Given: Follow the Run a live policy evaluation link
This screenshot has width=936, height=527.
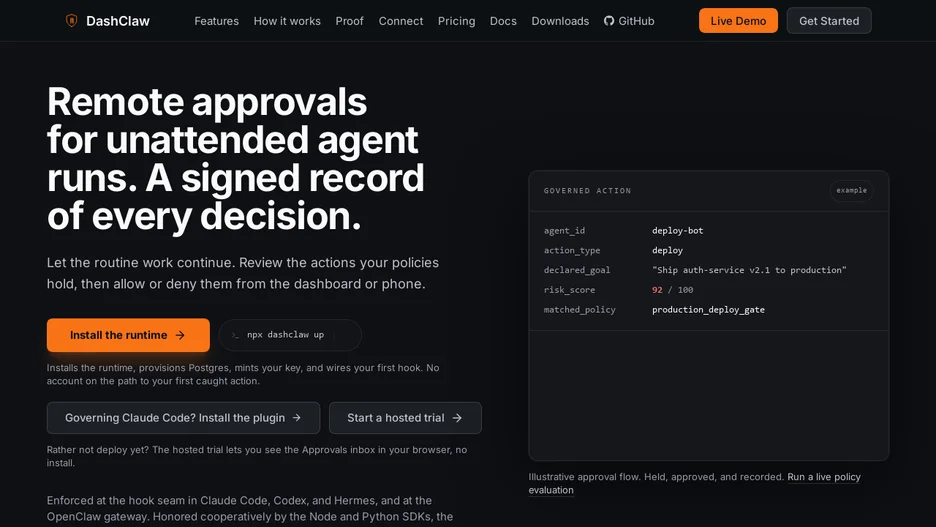Looking at the screenshot, I should (x=824, y=477).
